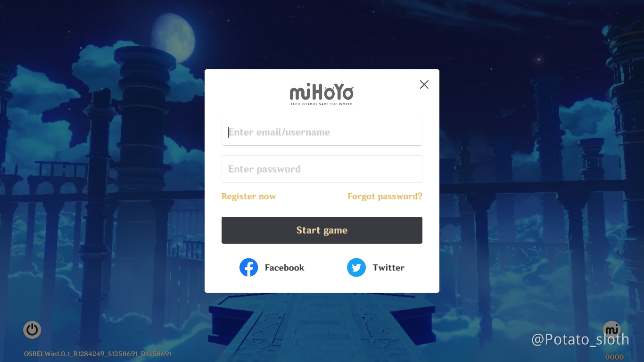Viewport: 644px width, 362px height.
Task: Click the stone walkway below the dialog
Action: point(322,325)
